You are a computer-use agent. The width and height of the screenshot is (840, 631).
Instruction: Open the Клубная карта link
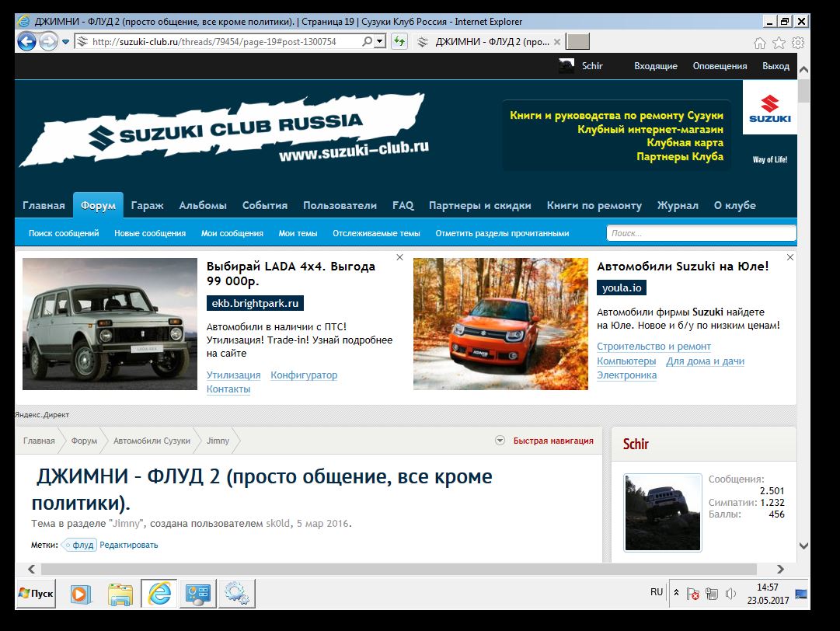(x=685, y=142)
